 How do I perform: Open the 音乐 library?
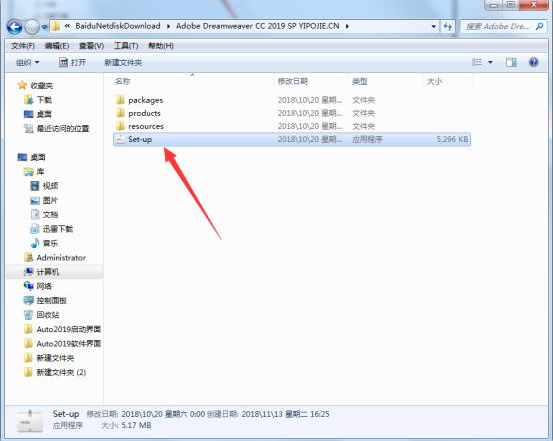click(x=44, y=243)
